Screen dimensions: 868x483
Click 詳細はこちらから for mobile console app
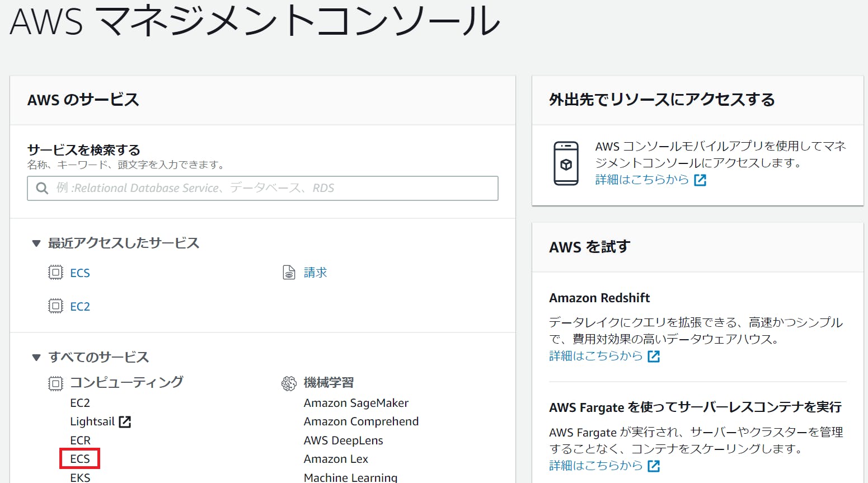point(642,180)
